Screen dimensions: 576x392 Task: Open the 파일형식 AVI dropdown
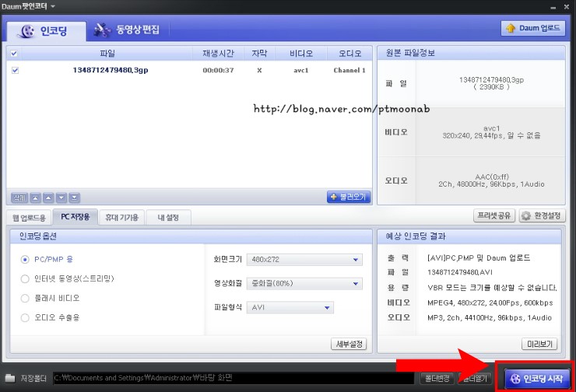290,307
